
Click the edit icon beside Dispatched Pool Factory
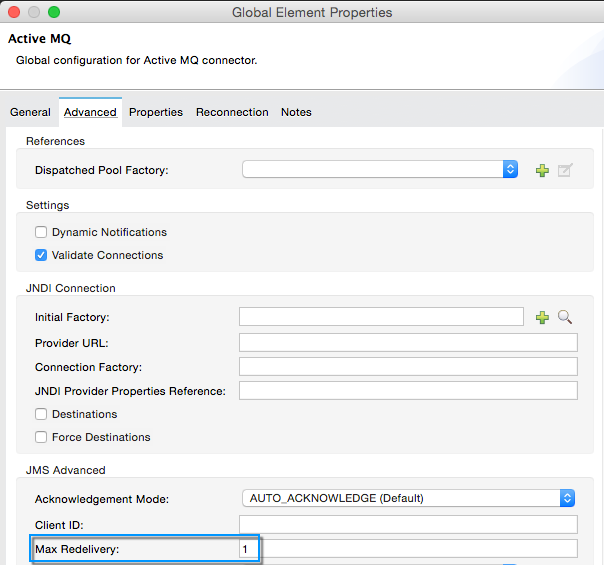tap(565, 170)
